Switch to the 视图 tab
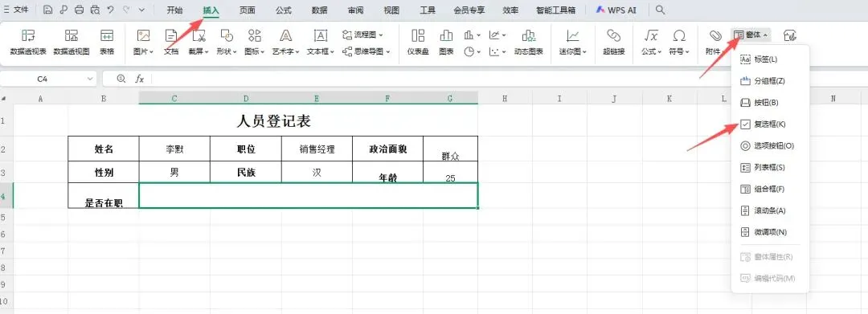 391,10
